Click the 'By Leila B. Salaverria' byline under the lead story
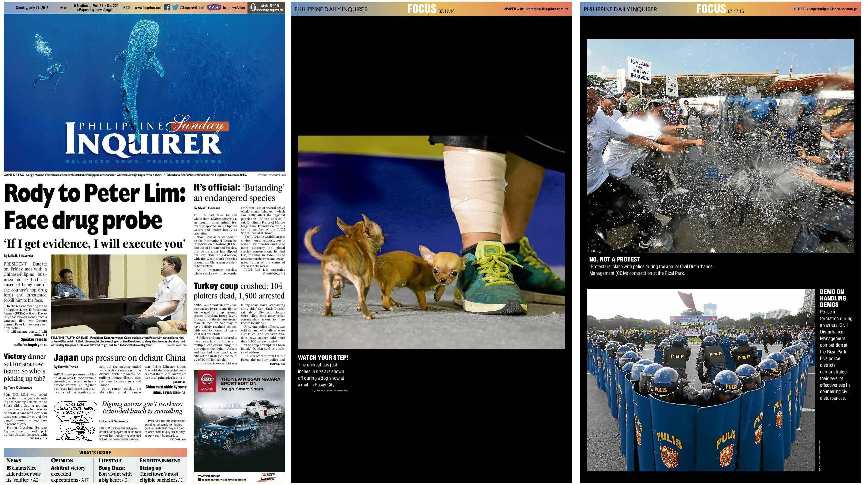This screenshot has height=485, width=868. [x=18, y=256]
